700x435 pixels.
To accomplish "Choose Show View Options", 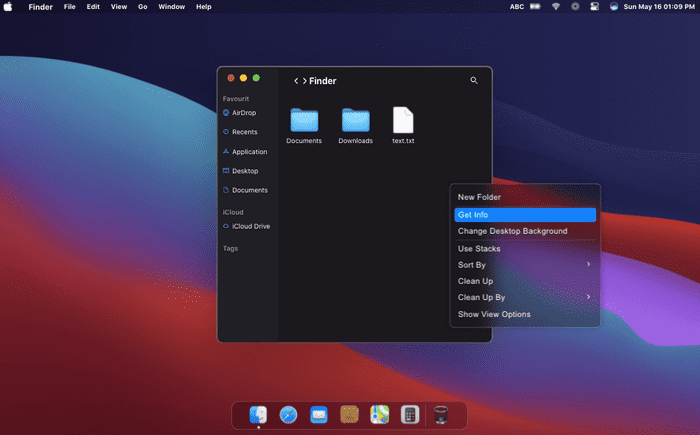I will click(x=525, y=314).
